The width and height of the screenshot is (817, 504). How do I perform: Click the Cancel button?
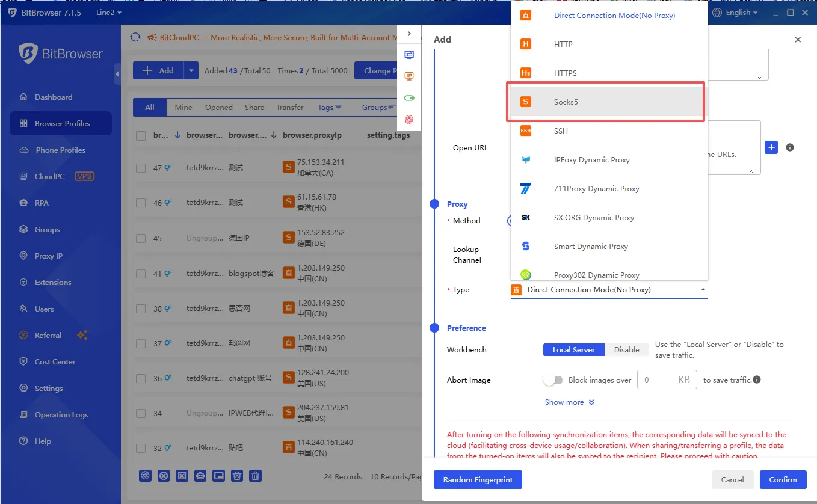[x=732, y=479]
